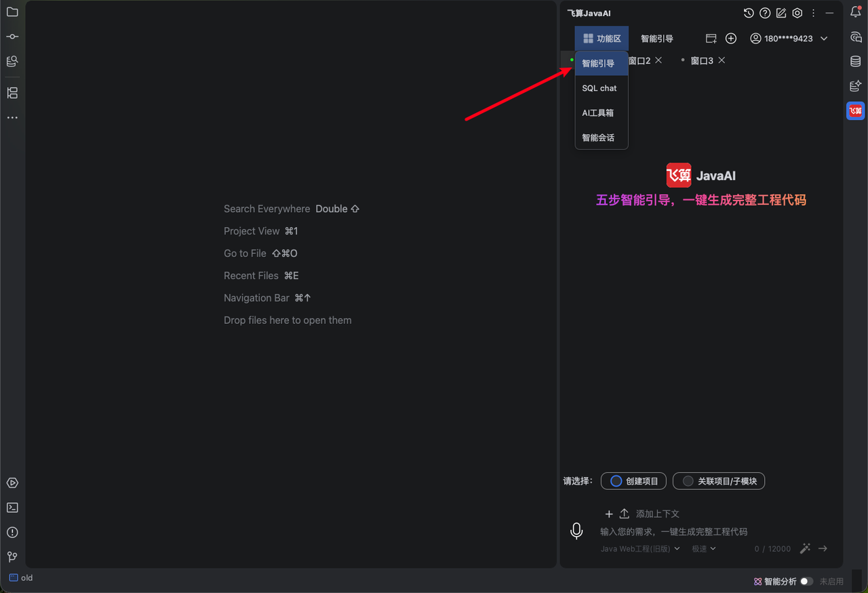Select the 创建项目 radio option

634,481
